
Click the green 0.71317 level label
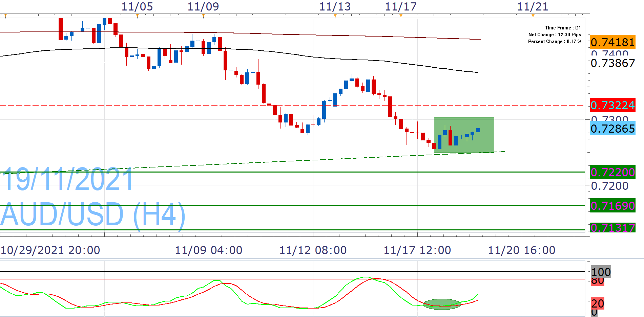coord(612,228)
